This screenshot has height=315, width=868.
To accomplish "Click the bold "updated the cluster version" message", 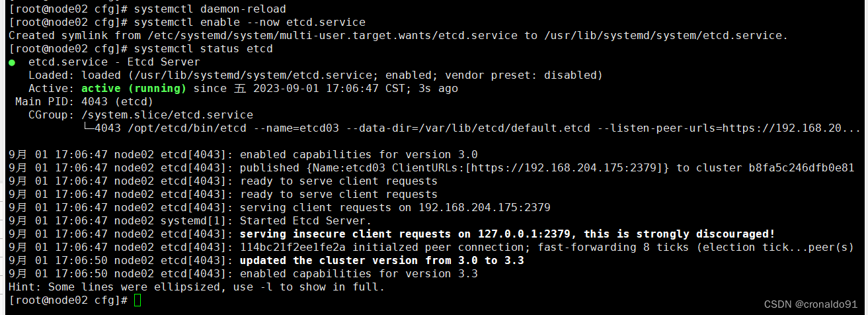I will [381, 260].
